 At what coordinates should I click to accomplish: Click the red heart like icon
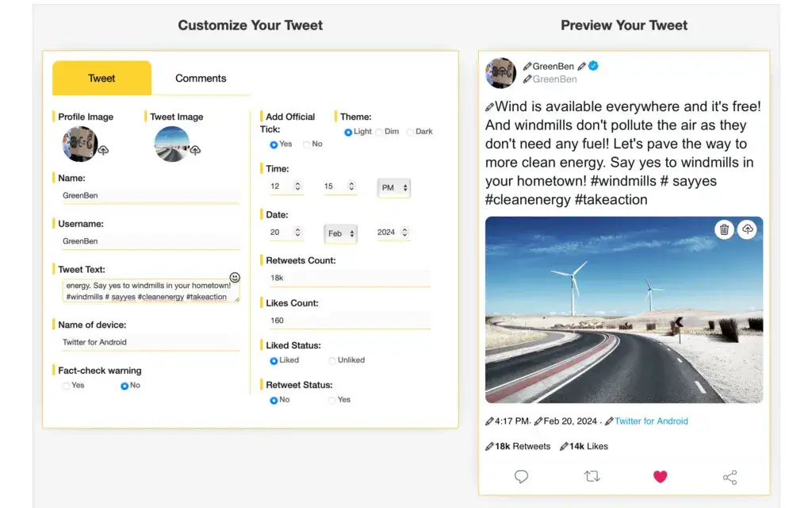tap(660, 476)
